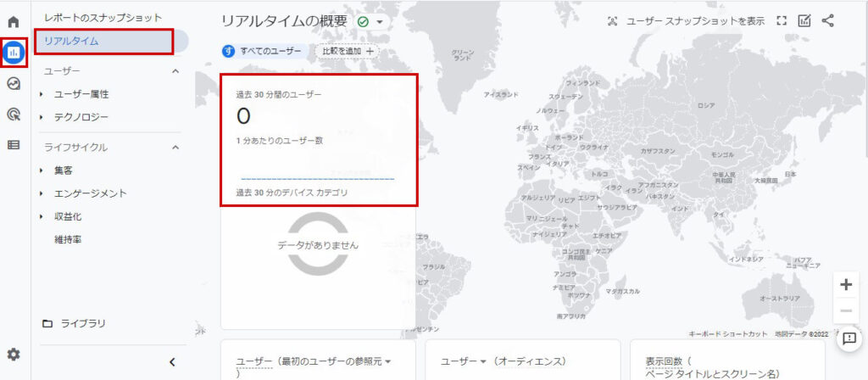Click キーボード ショートカット link on map
868x380 pixels.
tap(728, 334)
